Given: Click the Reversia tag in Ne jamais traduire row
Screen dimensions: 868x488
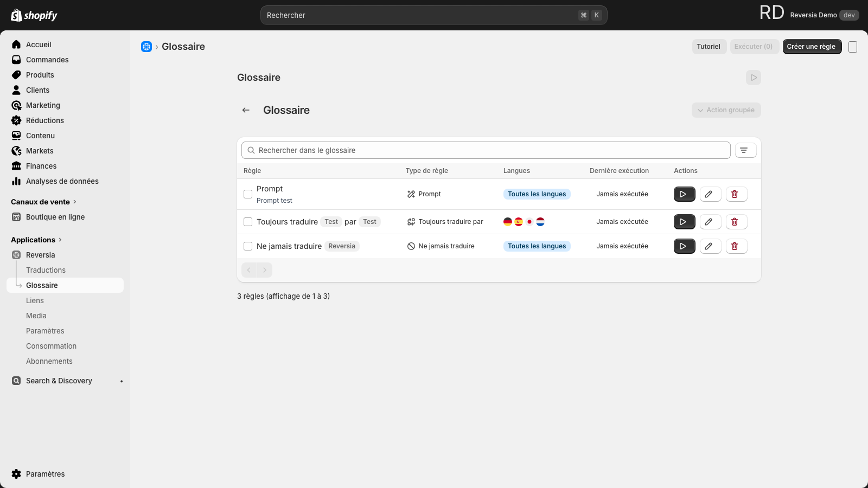Looking at the screenshot, I should pos(342,246).
